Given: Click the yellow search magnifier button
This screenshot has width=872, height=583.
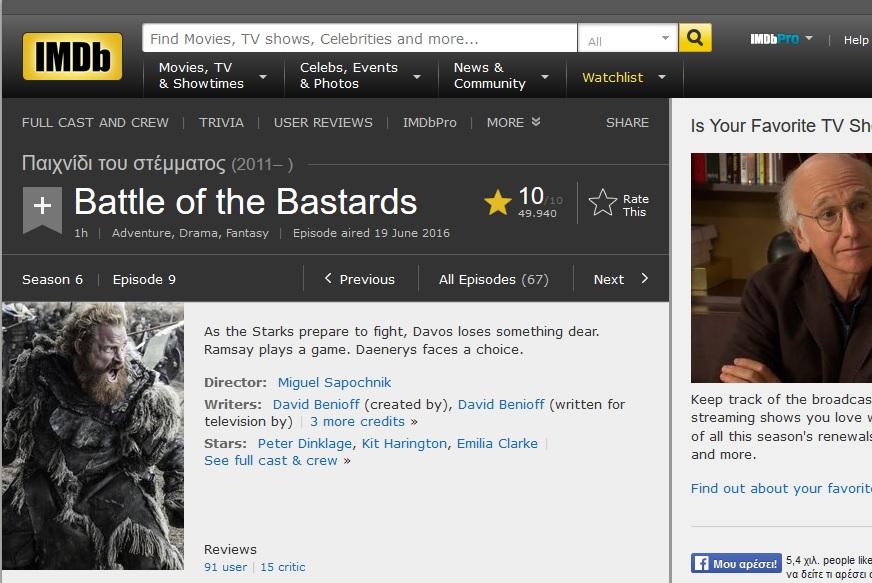Looking at the screenshot, I should [x=695, y=38].
